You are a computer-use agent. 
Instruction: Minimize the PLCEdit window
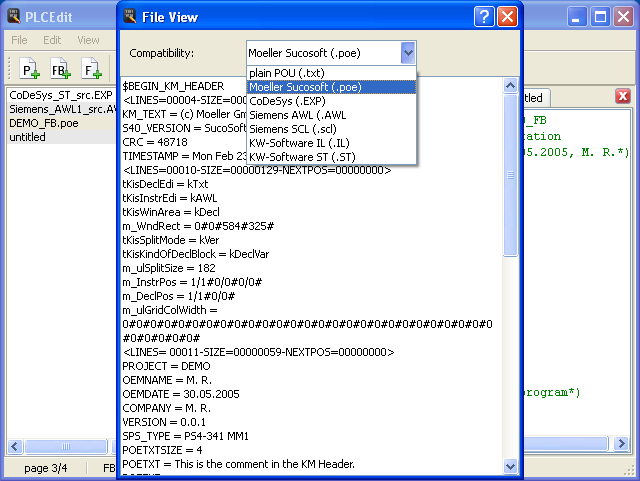[x=576, y=17]
